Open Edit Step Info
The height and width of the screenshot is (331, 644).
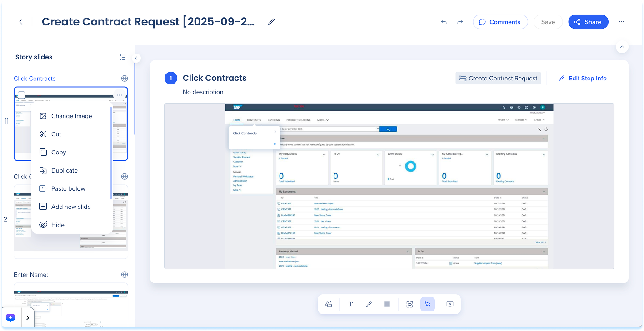click(582, 78)
